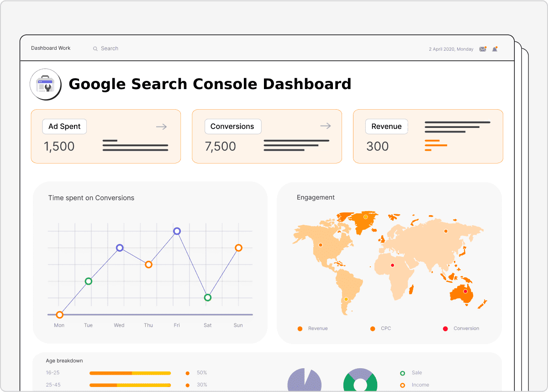Click the Engagement panel title
This screenshot has width=548, height=392.
point(316,197)
